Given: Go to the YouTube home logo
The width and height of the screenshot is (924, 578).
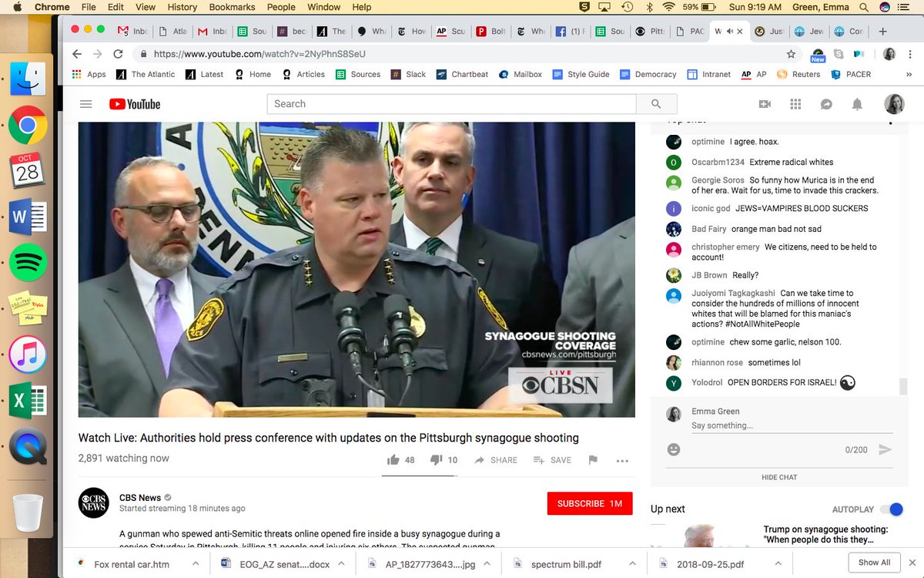Looking at the screenshot, I should point(135,104).
